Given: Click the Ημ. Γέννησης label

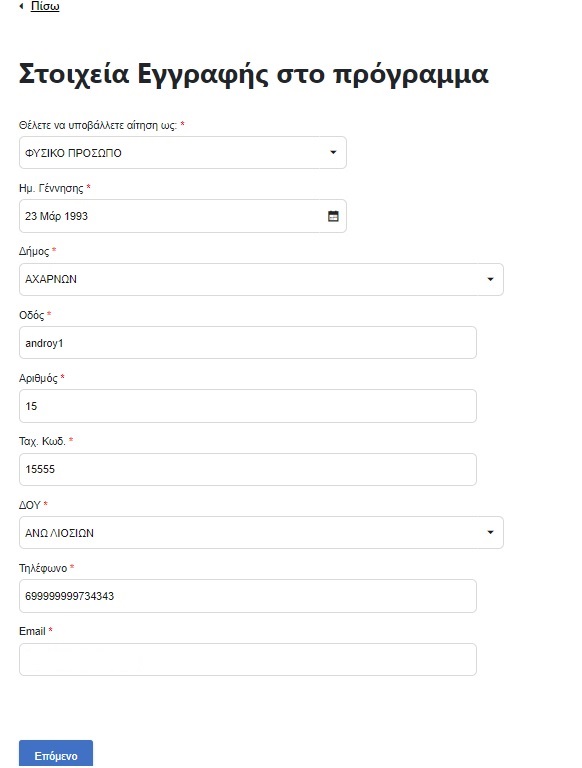Looking at the screenshot, I should pos(51,188).
